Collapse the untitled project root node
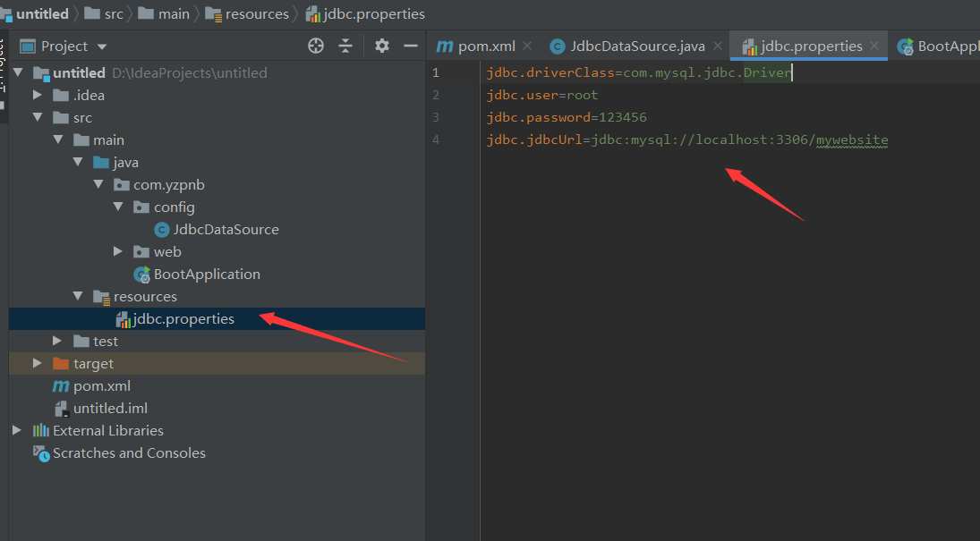This screenshot has height=541, width=980. [18, 73]
